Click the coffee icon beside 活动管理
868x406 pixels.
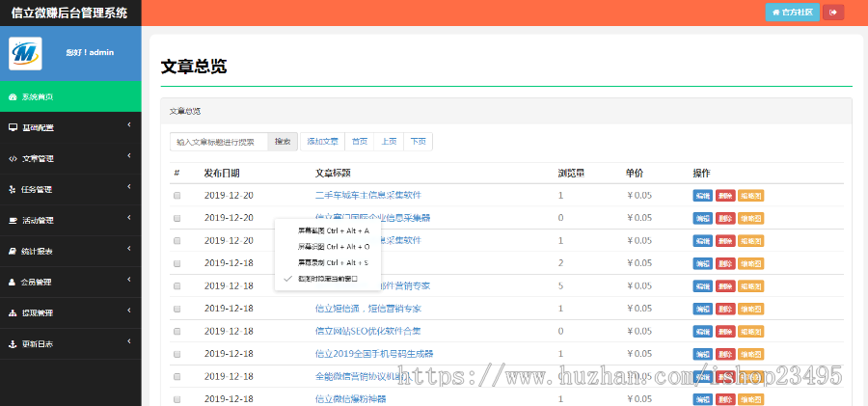click(x=13, y=221)
